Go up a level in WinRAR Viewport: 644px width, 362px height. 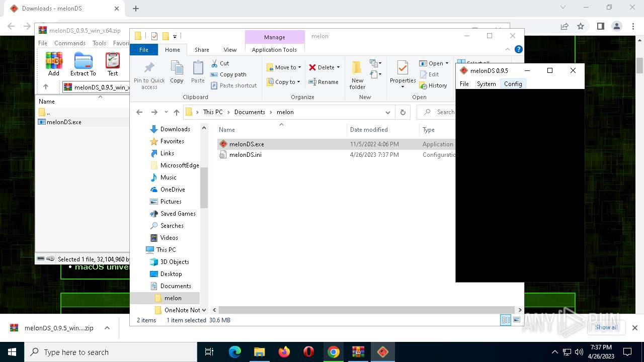click(45, 87)
